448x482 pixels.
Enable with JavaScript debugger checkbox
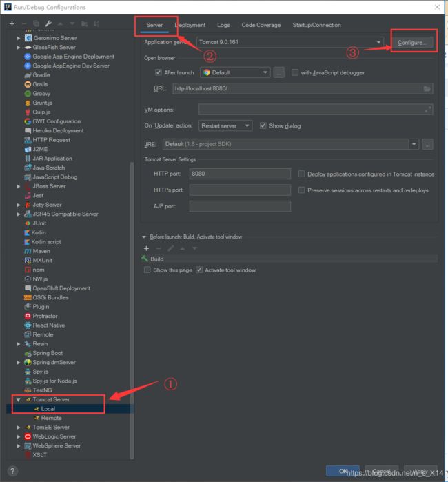point(295,72)
